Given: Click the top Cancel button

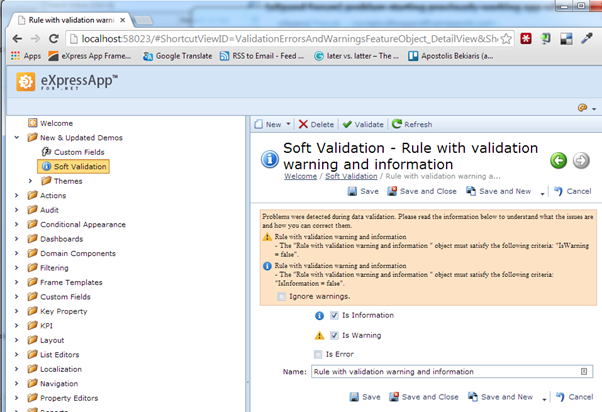Looking at the screenshot, I should click(x=572, y=191).
